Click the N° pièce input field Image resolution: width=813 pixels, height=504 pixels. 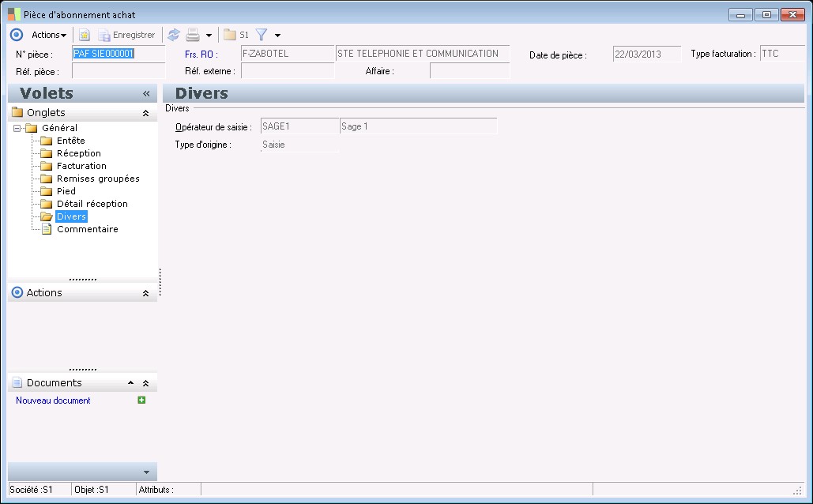click(117, 54)
